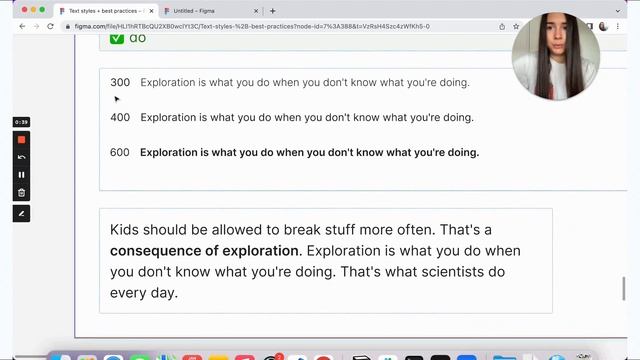Open Chrome three-dot menu
Screen dimensions: 640x360
(x=618, y=27)
